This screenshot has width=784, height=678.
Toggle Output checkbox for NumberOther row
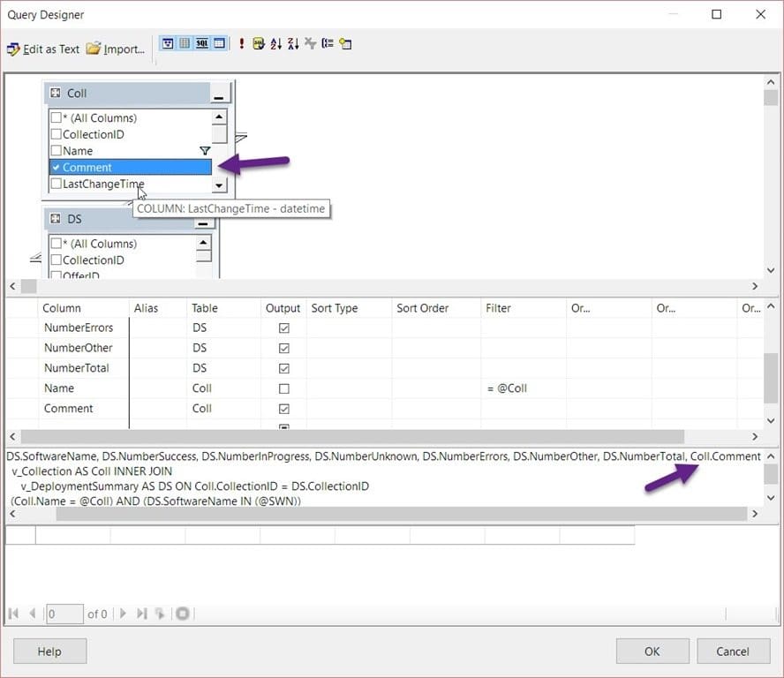pos(284,348)
